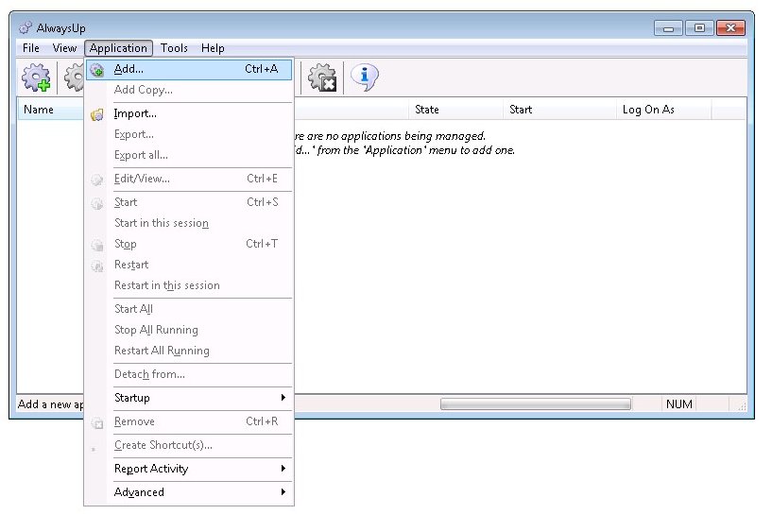Click the Add application gear toolbar icon

[x=36, y=77]
